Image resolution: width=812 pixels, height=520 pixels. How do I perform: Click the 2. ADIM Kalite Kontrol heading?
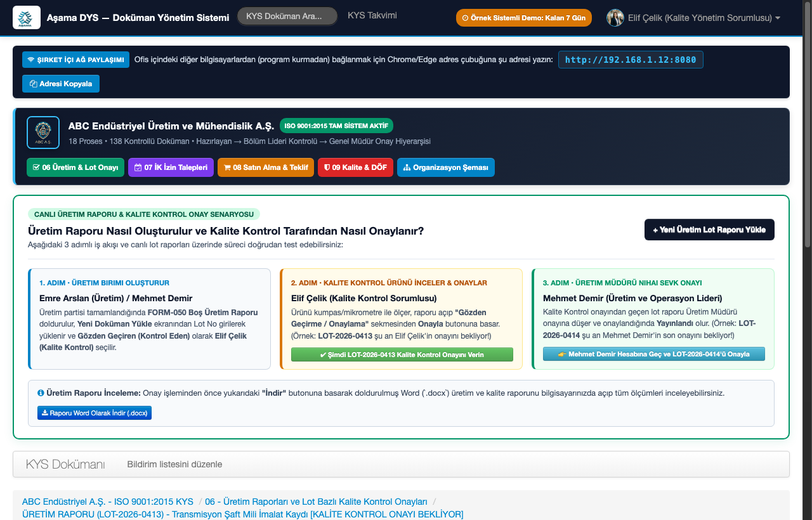(389, 283)
